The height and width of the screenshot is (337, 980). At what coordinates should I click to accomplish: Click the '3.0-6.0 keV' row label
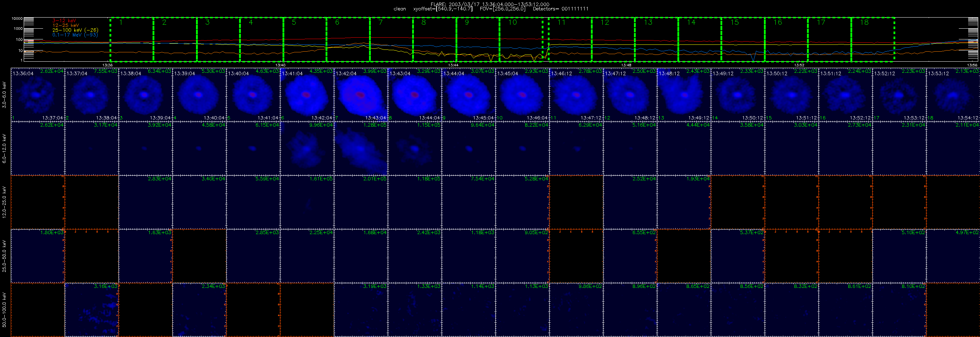click(x=4, y=95)
